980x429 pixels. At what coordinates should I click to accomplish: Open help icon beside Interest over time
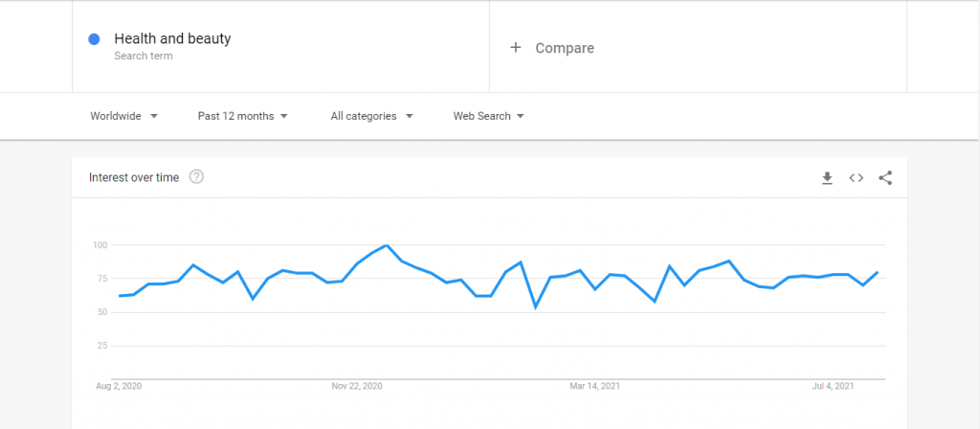[197, 177]
